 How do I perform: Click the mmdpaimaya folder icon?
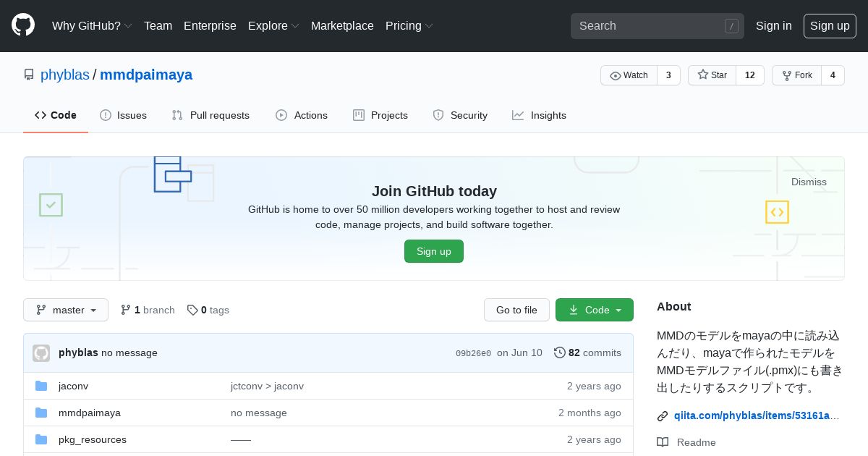(41, 413)
